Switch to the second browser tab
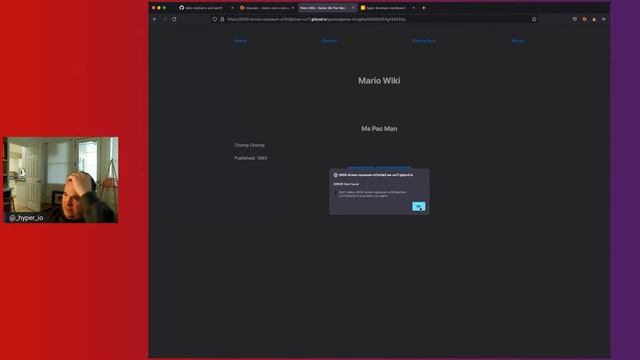Viewport: 640px width, 360px height. click(267, 8)
